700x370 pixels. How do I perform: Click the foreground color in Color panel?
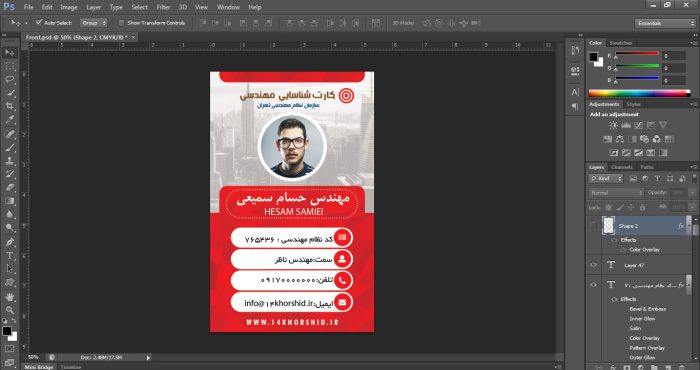coord(593,57)
